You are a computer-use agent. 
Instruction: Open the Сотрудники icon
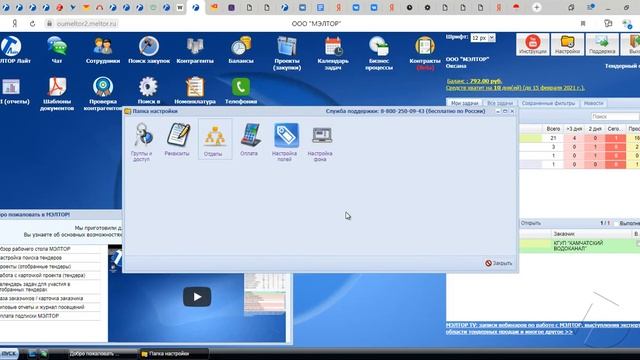pos(103,49)
